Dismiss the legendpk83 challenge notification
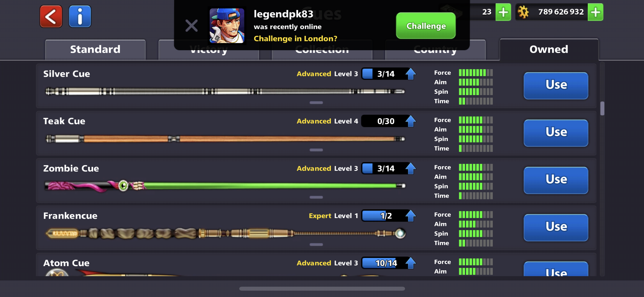This screenshot has width=644, height=297. pos(191,26)
